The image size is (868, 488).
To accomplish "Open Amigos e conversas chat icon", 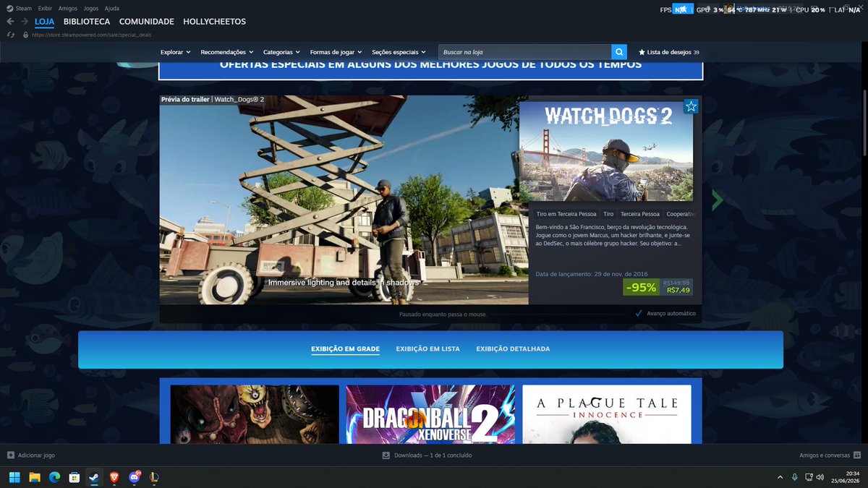I will [857, 455].
